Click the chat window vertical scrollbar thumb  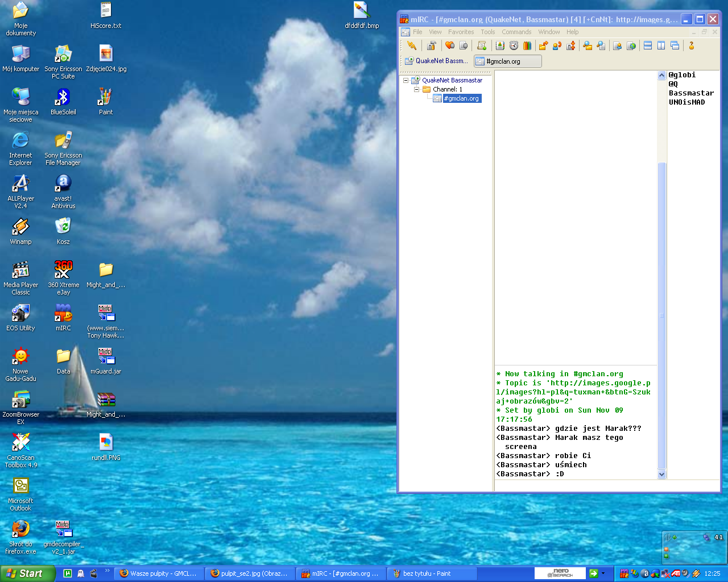click(x=661, y=315)
